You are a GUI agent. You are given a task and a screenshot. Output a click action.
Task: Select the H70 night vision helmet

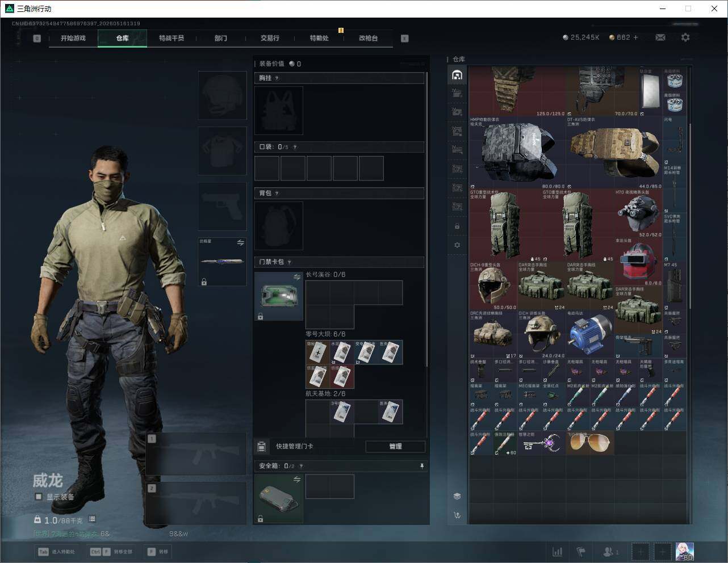coord(638,213)
